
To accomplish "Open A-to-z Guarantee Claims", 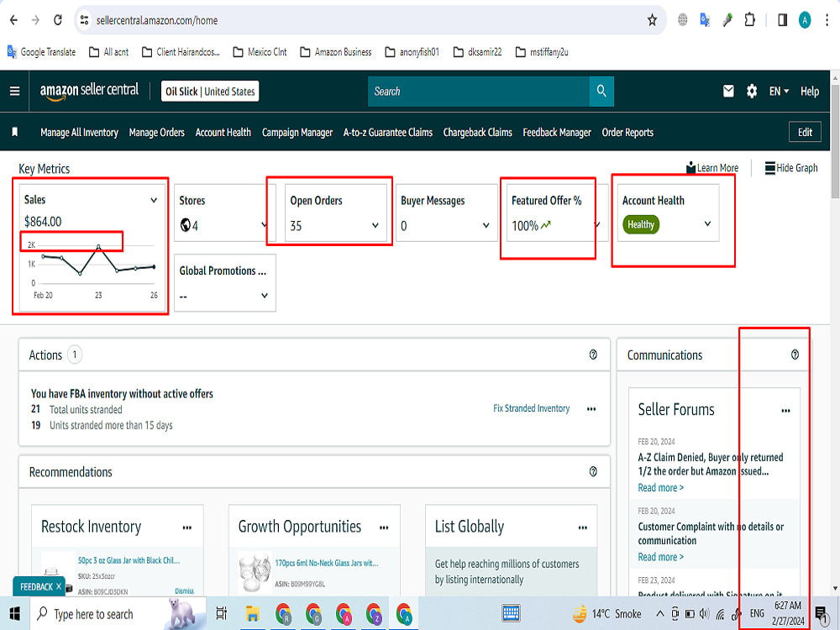I will pos(388,133).
